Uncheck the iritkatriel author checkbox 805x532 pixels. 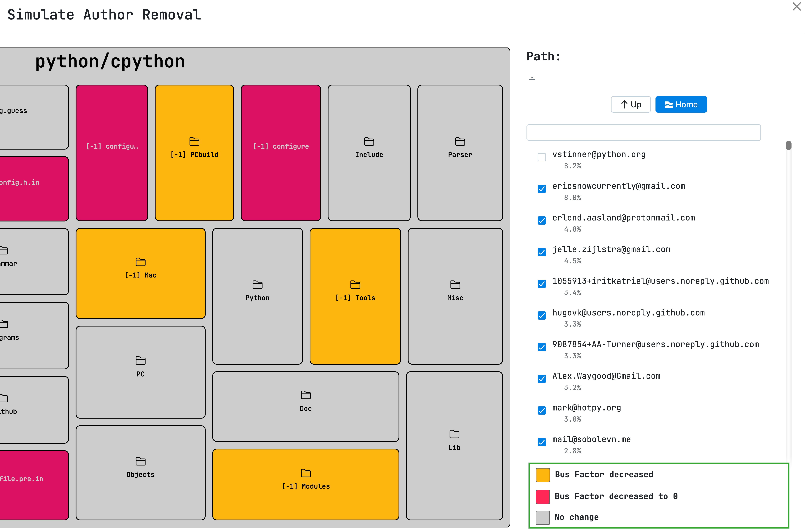pyautogui.click(x=542, y=284)
